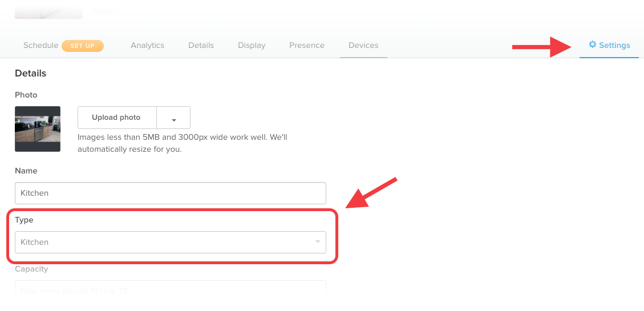Open the Type dropdown showing Kitchen

pos(171,243)
